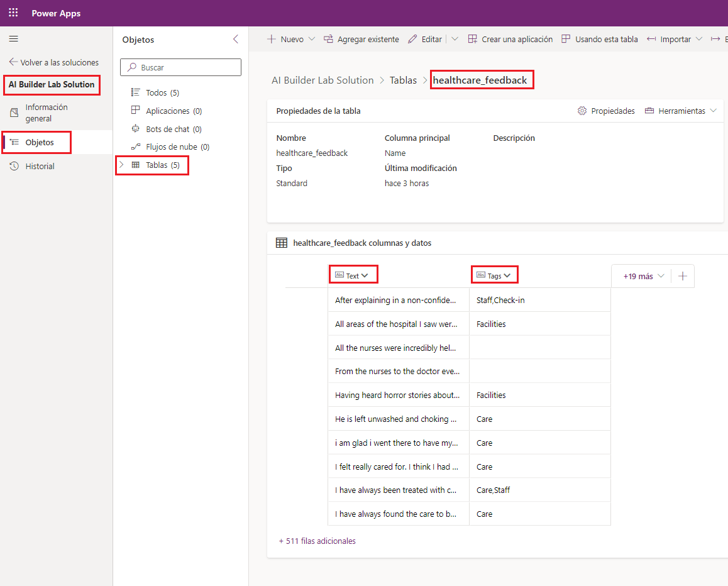Viewport: 728px width, 586px height.
Task: Click the Nuevo plus button
Action: click(x=286, y=40)
